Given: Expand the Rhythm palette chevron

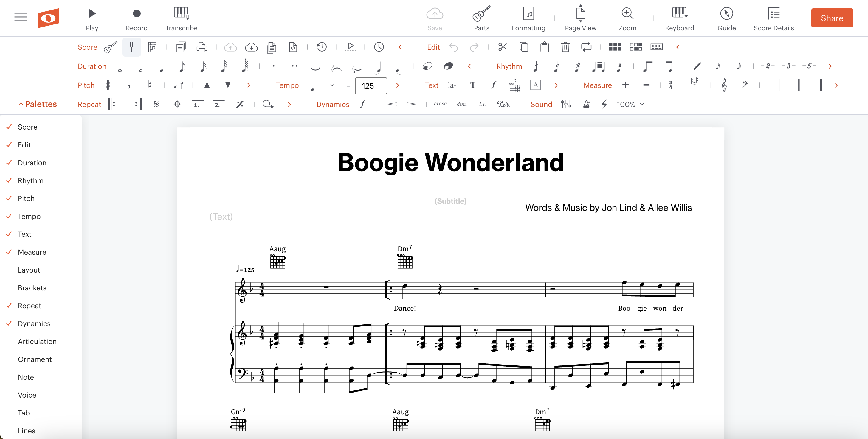Looking at the screenshot, I should 830,66.
